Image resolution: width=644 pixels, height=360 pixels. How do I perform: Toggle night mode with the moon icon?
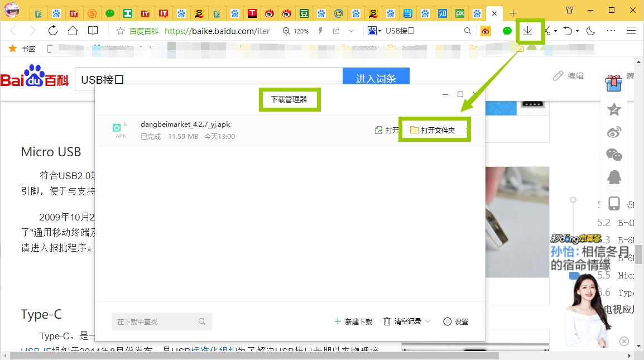(590, 31)
